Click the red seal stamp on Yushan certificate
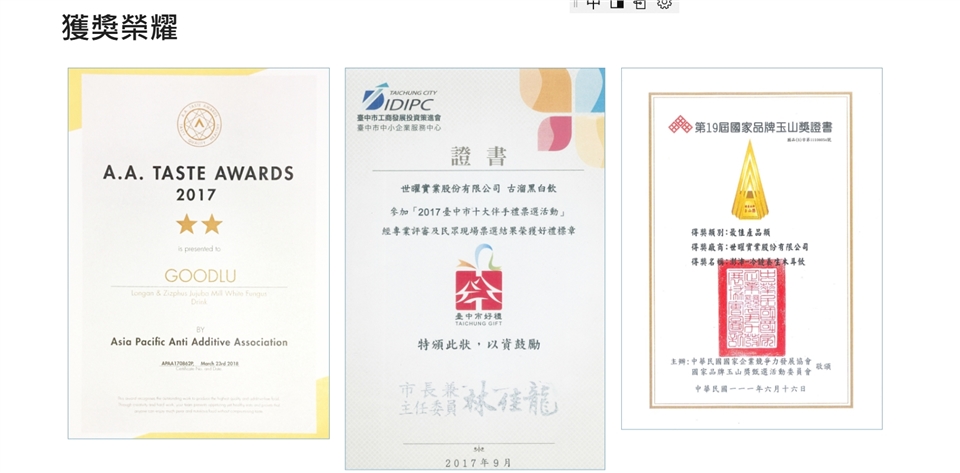The width and height of the screenshot is (960, 473). pos(751,309)
